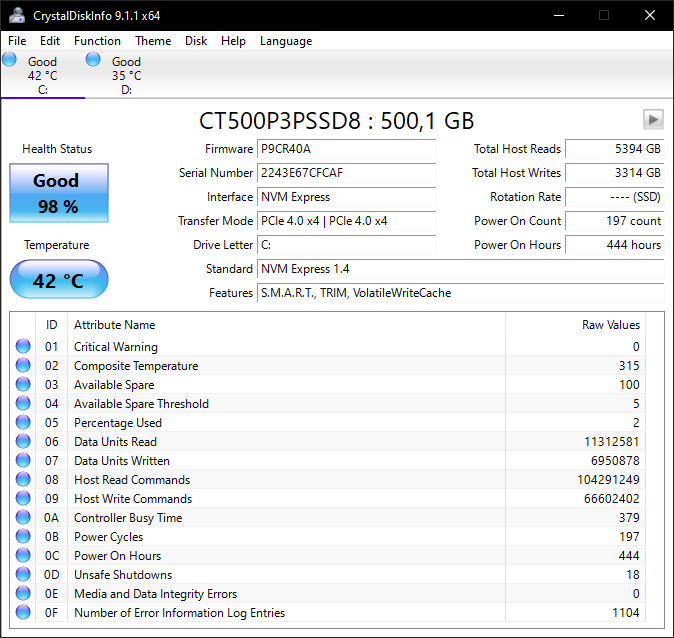Click the status orb for Available Spare row 03
Screen dimensions: 674x638
click(23, 384)
